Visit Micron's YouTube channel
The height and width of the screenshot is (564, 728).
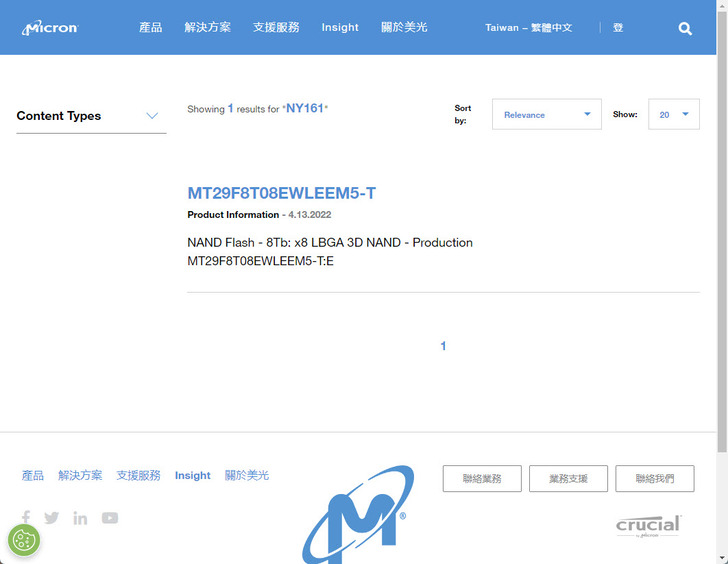tap(110, 518)
